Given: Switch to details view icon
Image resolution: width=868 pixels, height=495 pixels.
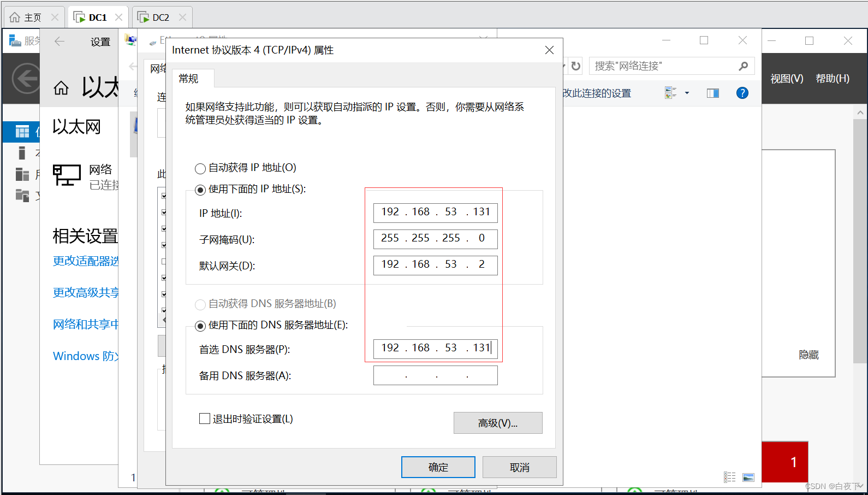Looking at the screenshot, I should pyautogui.click(x=730, y=478).
